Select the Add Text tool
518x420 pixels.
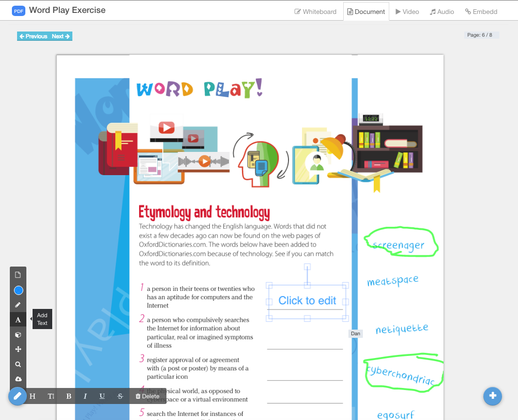click(x=18, y=319)
